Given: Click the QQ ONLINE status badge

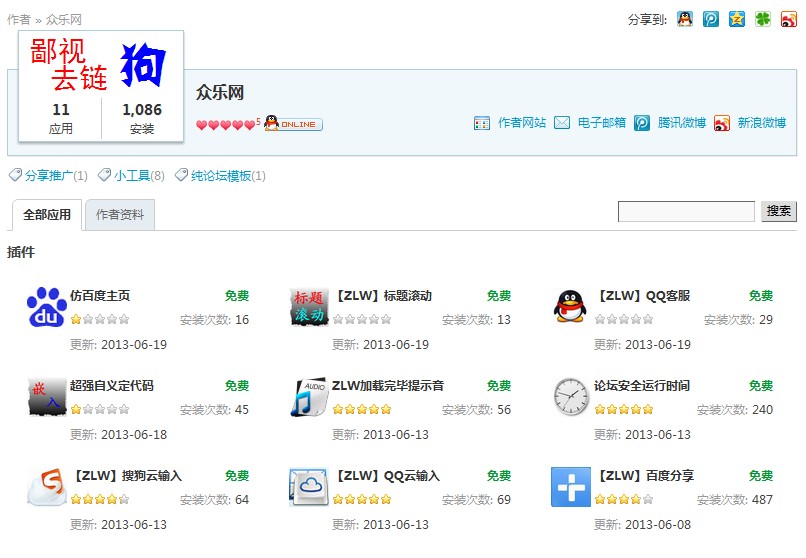Looking at the screenshot, I should [293, 123].
